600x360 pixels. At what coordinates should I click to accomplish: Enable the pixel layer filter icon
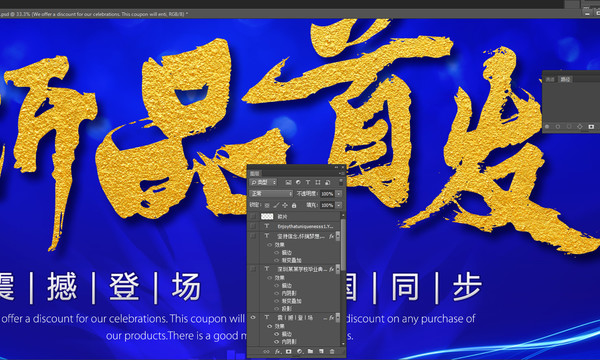pyautogui.click(x=289, y=182)
